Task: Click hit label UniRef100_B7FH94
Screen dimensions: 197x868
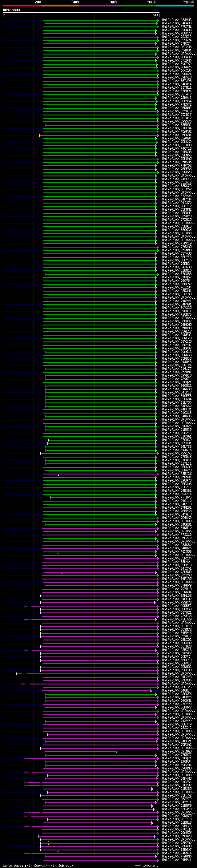Action: pos(177,91)
